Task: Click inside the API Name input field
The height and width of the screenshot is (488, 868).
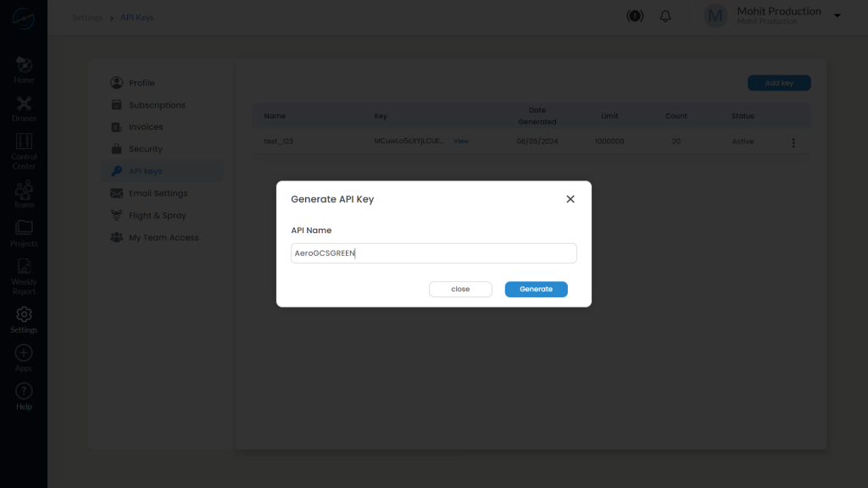Action: pyautogui.click(x=433, y=252)
